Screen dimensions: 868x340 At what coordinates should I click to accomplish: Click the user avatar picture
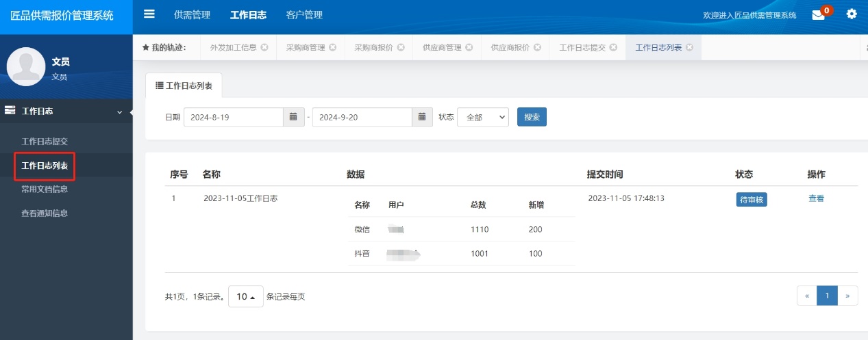[x=26, y=67]
